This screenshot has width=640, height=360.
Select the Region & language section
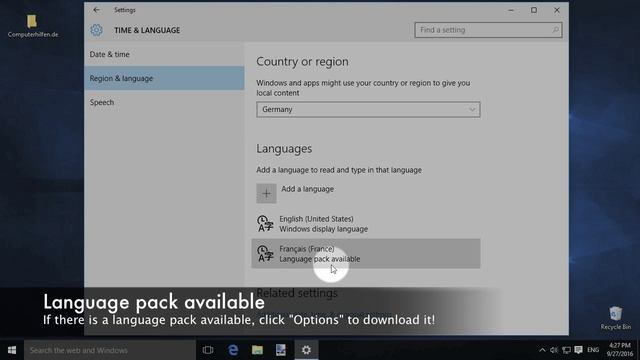click(164, 78)
